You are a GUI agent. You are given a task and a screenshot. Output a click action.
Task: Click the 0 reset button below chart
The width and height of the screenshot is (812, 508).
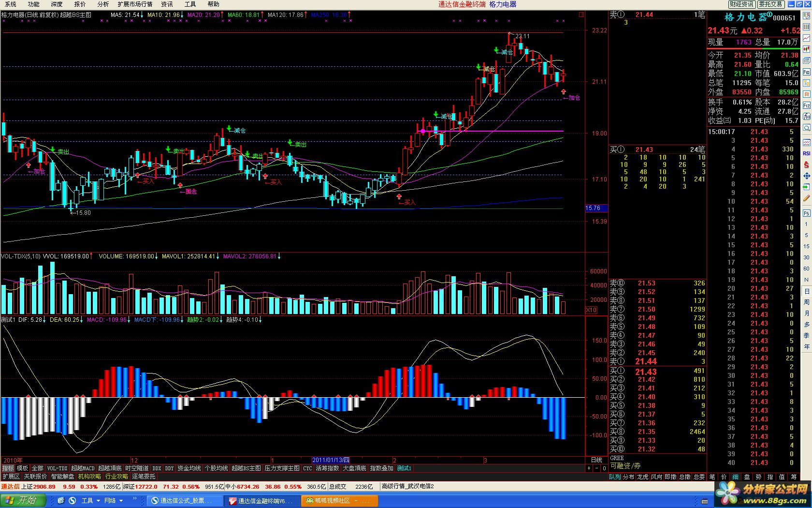click(x=604, y=468)
